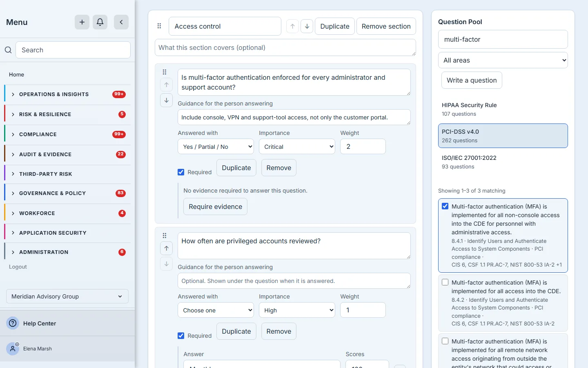Select the PCI-DSS v4.0 framework
The height and width of the screenshot is (368, 588).
point(503,136)
